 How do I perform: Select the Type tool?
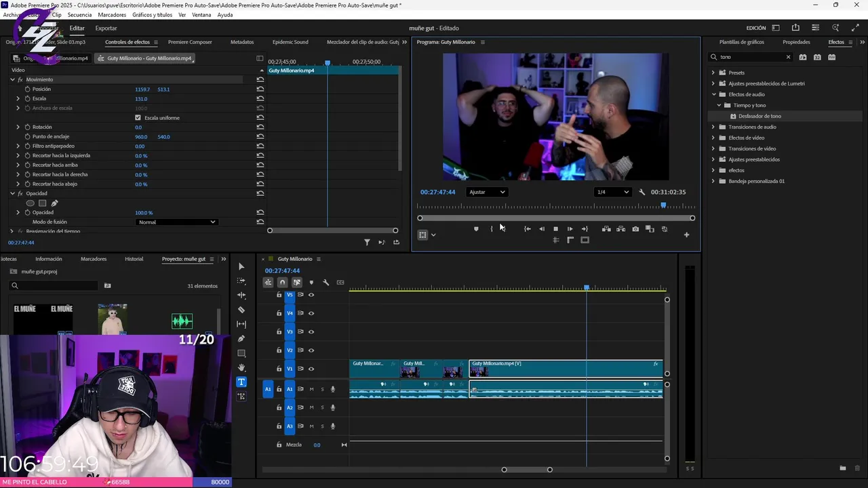[241, 382]
